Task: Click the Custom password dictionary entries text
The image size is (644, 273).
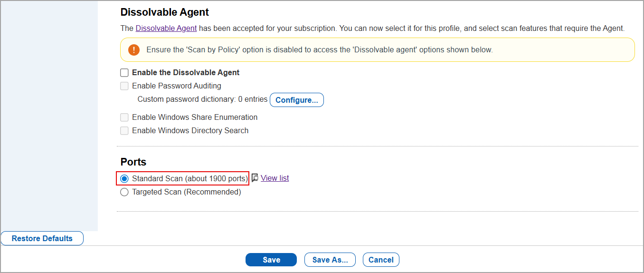Action: point(202,99)
